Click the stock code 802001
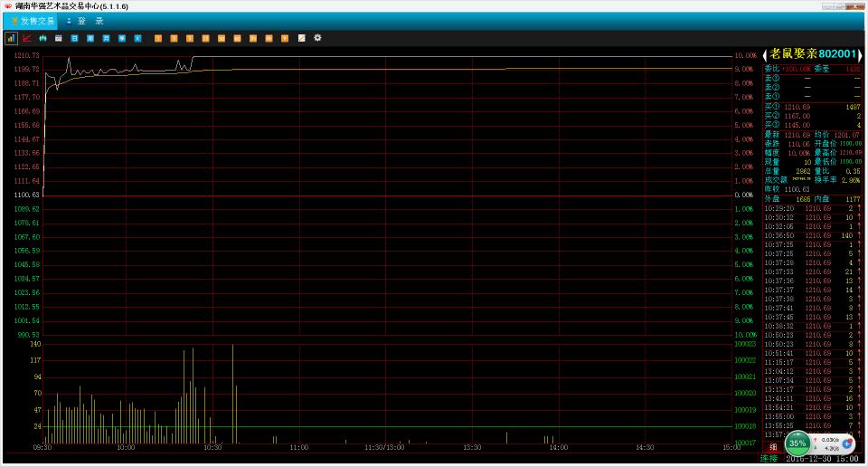 pos(837,53)
